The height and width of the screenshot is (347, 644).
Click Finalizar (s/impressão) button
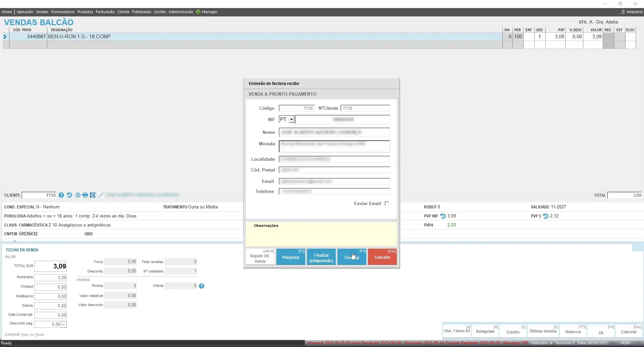[321, 257]
